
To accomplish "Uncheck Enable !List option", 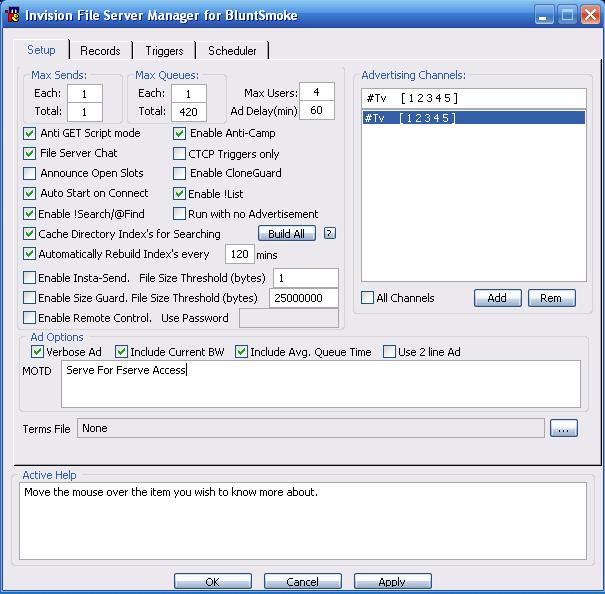I will tap(179, 193).
